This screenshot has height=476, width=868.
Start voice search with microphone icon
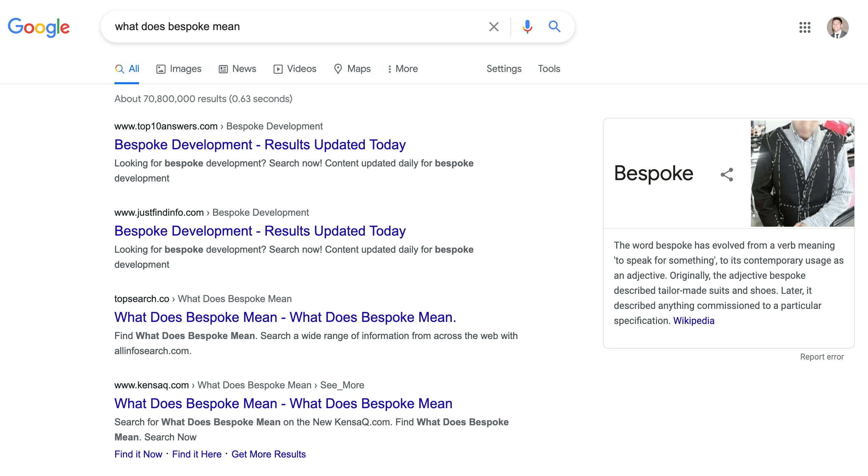click(x=527, y=27)
